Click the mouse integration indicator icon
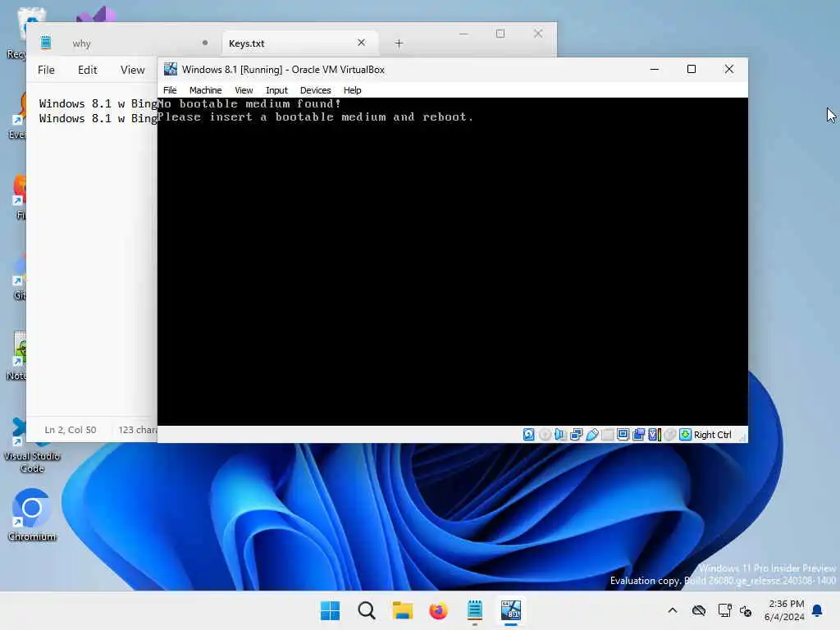This screenshot has width=840, height=630. pyautogui.click(x=669, y=435)
